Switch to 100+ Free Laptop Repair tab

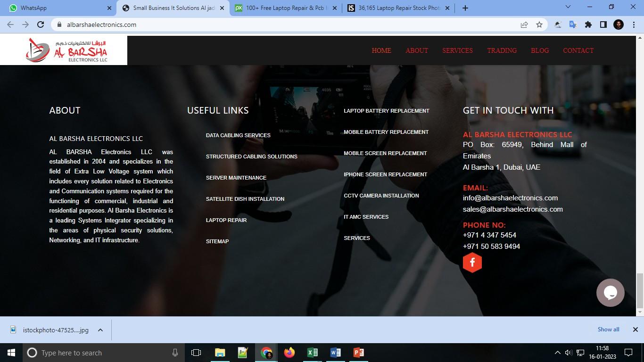pos(286,8)
